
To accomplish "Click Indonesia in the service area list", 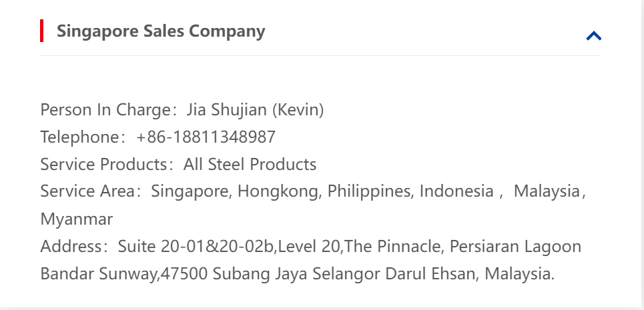I will [456, 191].
